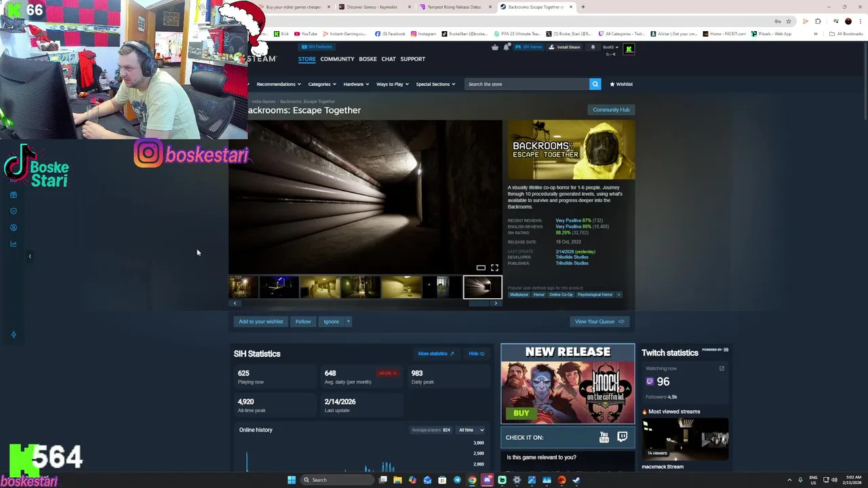Focus the Search the store field

tap(527, 84)
